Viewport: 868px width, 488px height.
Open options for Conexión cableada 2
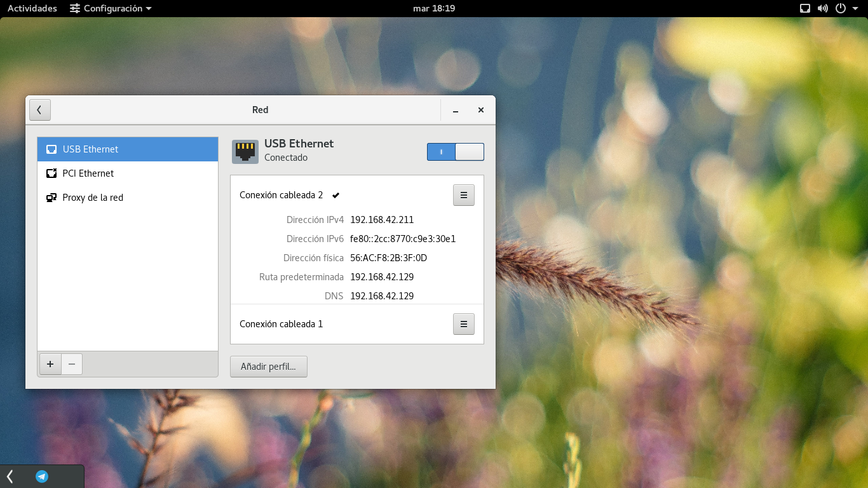coord(464,195)
